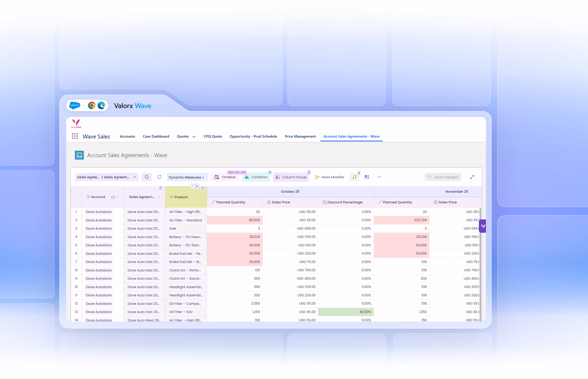Expand the Quotes menu chevron
588x379 pixels.
tap(194, 136)
